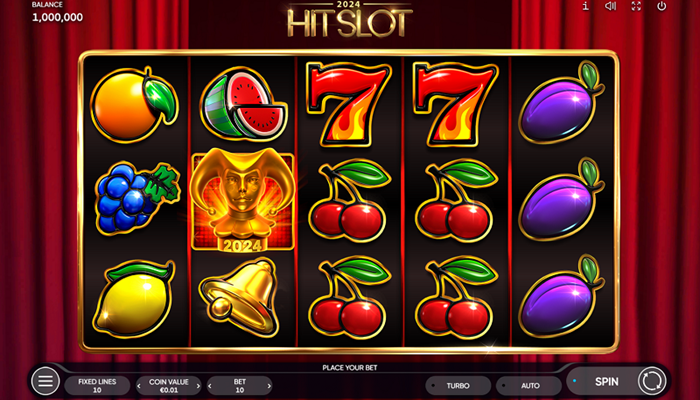This screenshot has width=700, height=400.
Task: Click the lemon symbol on reel one
Action: click(133, 298)
